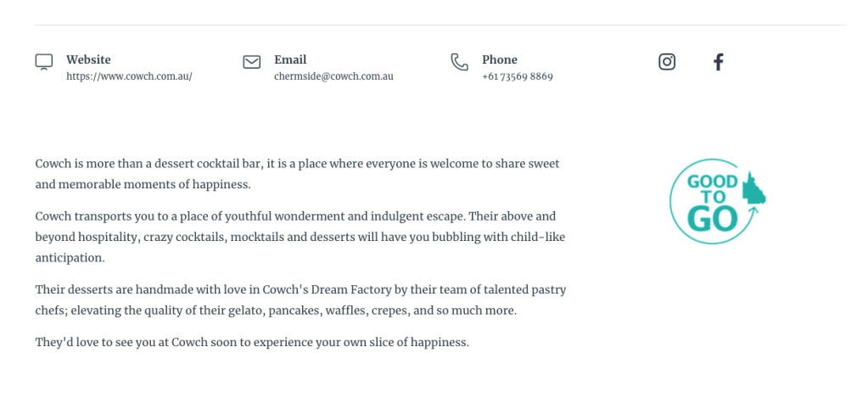Click the Phone handset icon

459,62
